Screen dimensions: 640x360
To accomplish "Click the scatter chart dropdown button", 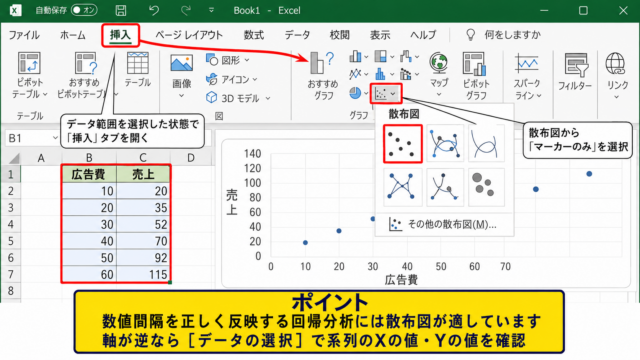I will pyautogui.click(x=386, y=94).
